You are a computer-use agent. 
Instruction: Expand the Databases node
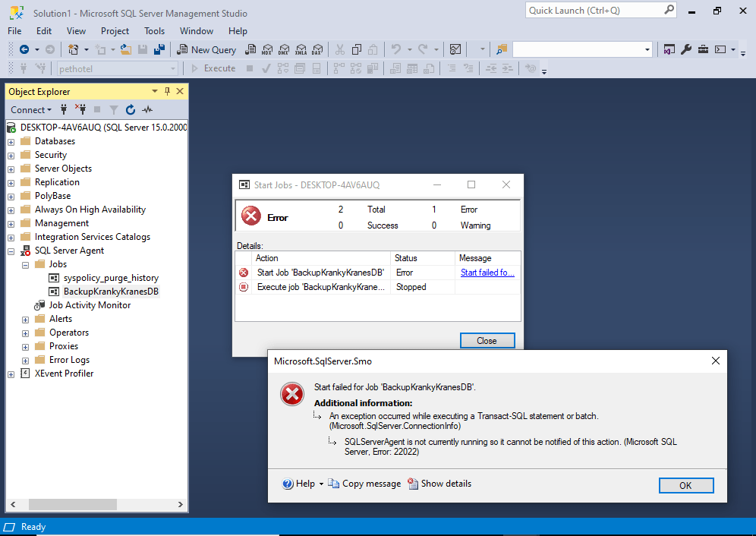[x=11, y=140]
